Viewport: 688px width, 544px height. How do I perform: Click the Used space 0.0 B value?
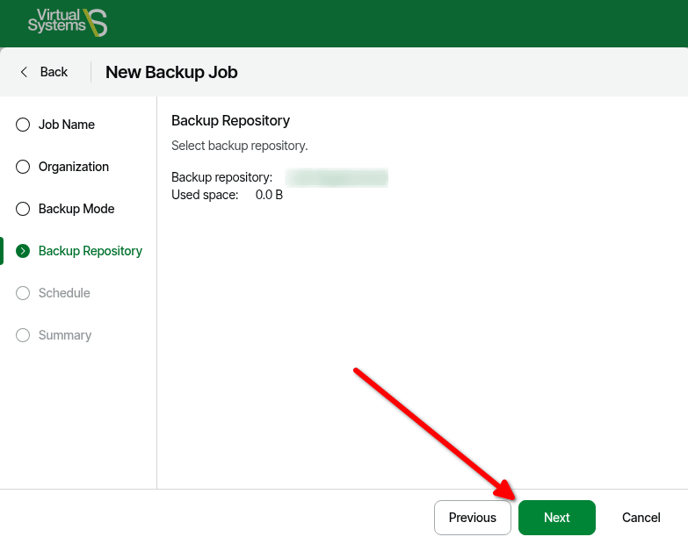269,195
